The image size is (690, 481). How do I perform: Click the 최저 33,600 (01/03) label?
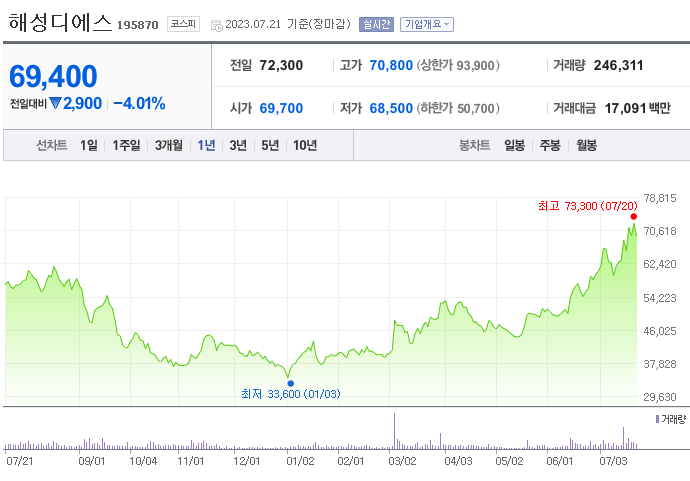pos(290,394)
